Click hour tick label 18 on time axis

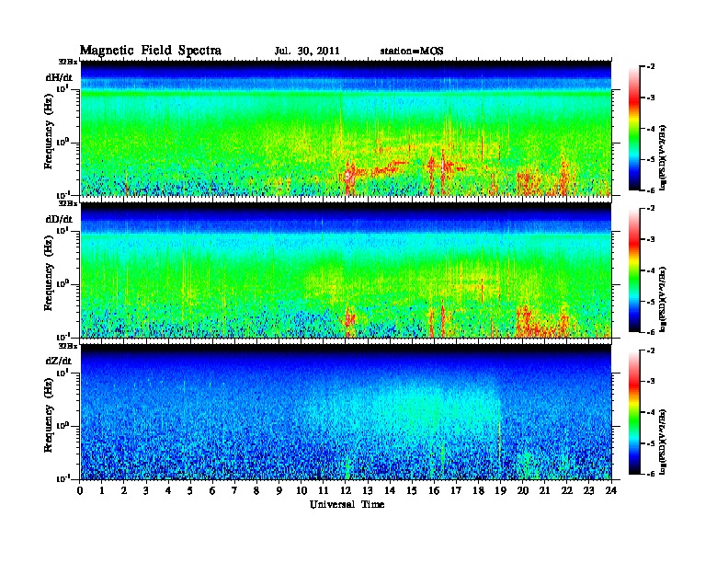478,491
